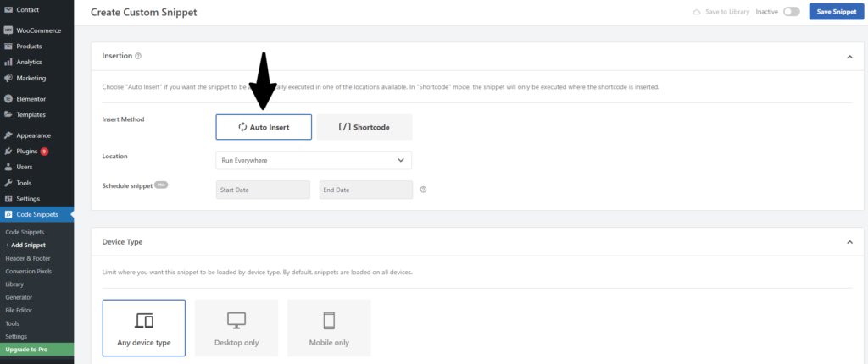Click the Upgrade to Pro link
The height and width of the screenshot is (364, 868).
click(x=27, y=349)
